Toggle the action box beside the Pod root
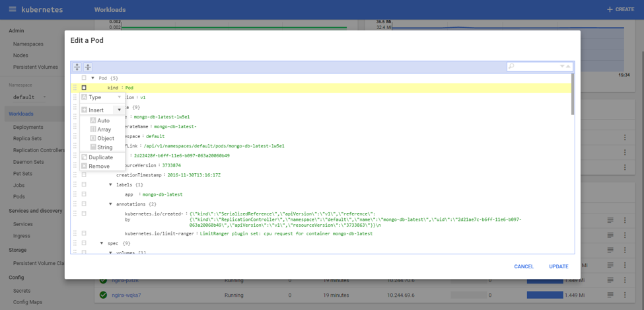 (x=84, y=78)
